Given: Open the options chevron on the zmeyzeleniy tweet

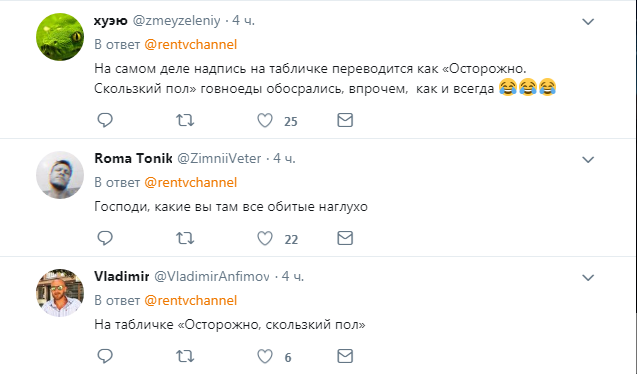Looking at the screenshot, I should [588, 22].
